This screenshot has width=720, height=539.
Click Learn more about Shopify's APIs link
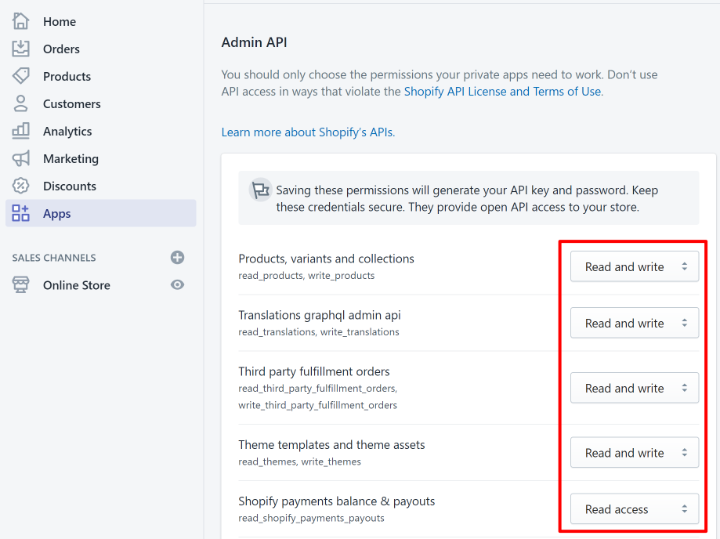[308, 132]
